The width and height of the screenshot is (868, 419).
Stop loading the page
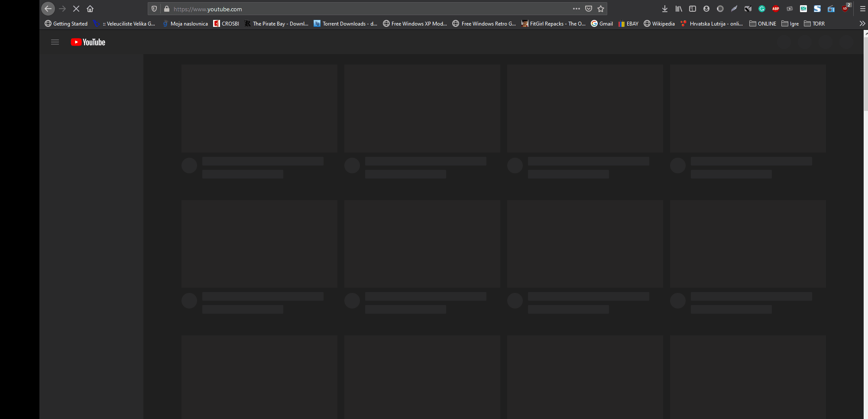76,9
